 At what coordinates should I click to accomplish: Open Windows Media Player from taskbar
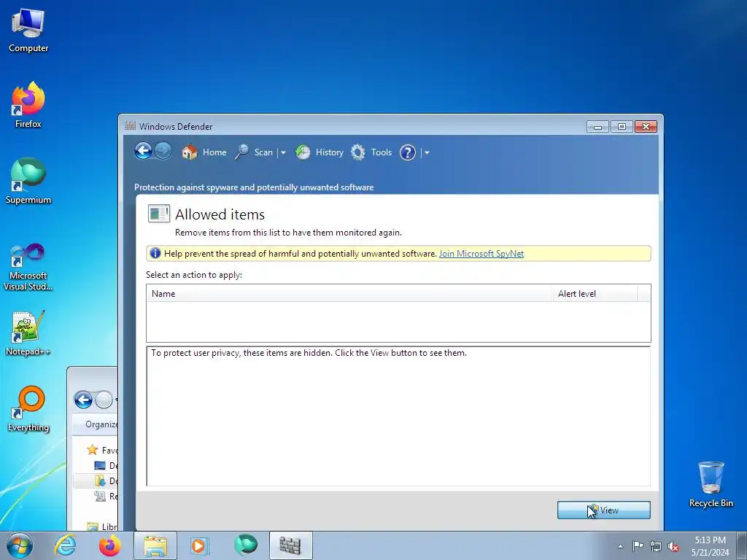199,545
